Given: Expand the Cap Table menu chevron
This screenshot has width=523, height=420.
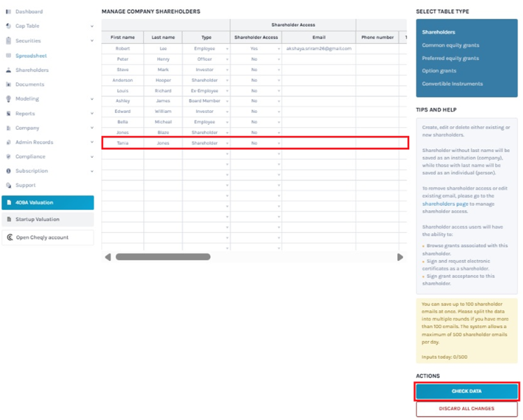Looking at the screenshot, I should pyautogui.click(x=92, y=26).
